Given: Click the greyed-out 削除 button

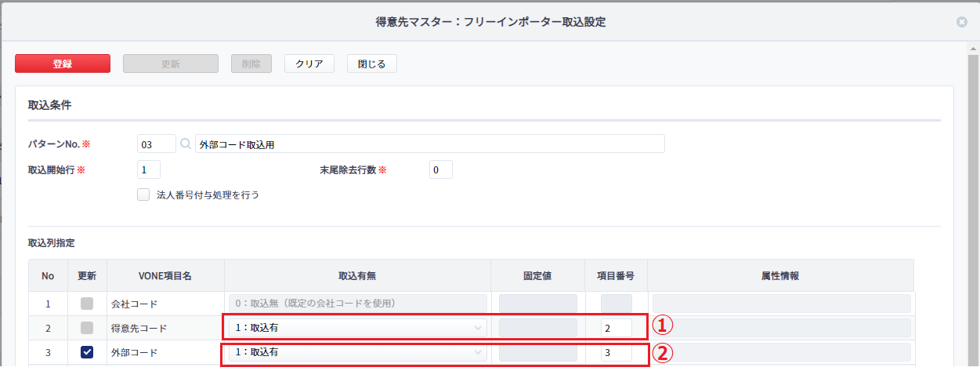Looking at the screenshot, I should tap(251, 64).
